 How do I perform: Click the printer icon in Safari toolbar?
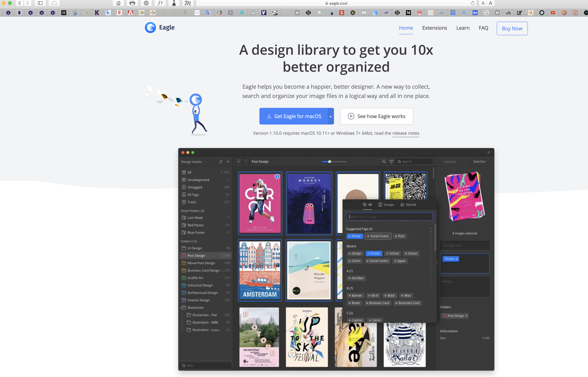(x=132, y=3)
